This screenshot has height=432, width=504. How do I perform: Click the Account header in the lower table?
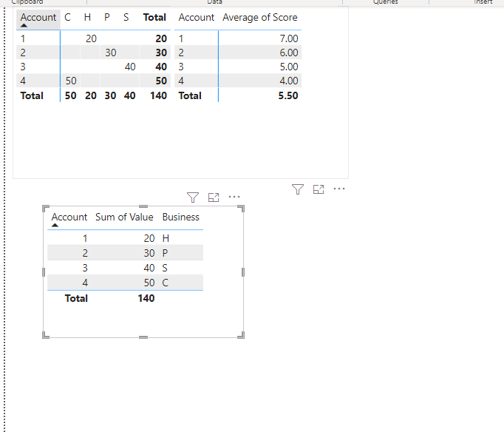click(69, 217)
